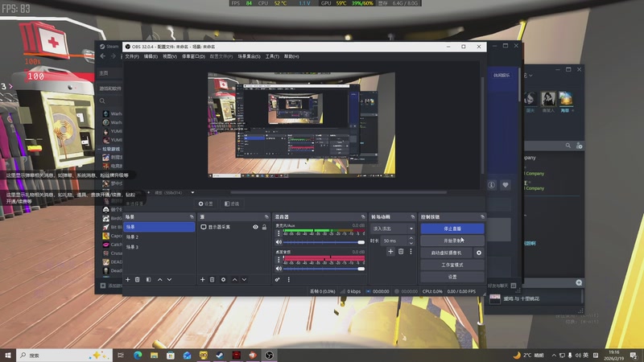Click 开始录制 start recording button
This screenshot has width=644, height=362.
click(452, 241)
